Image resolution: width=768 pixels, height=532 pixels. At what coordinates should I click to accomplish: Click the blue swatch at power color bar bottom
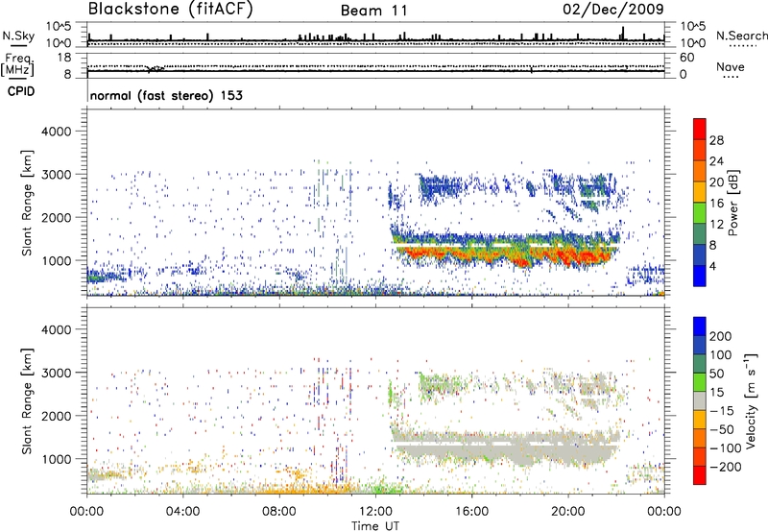700,277
